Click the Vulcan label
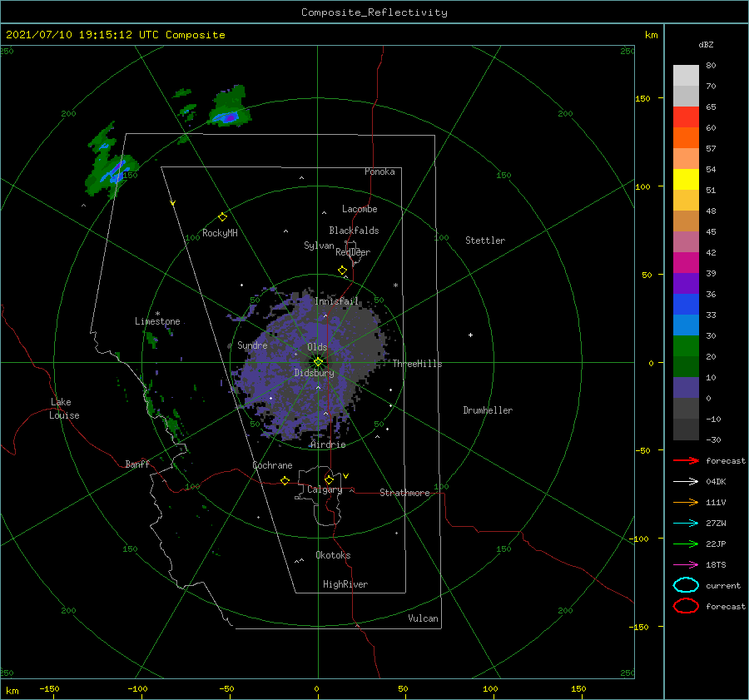This screenshot has height=700, width=749. 424,618
